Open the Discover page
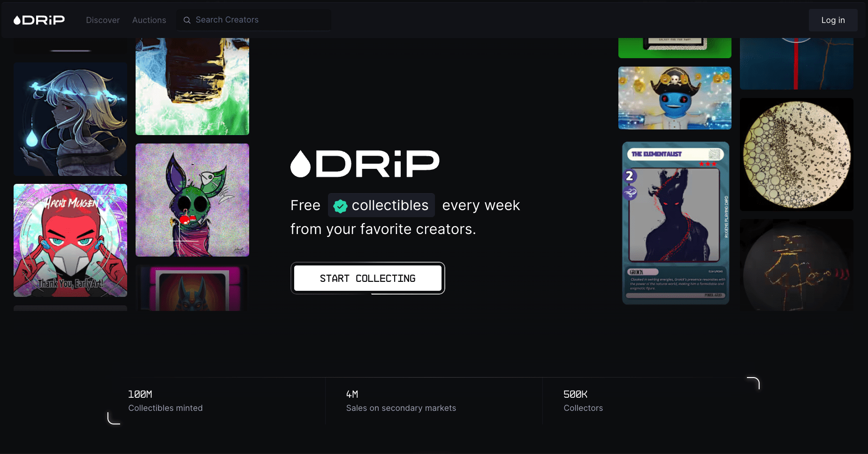 pos(103,20)
